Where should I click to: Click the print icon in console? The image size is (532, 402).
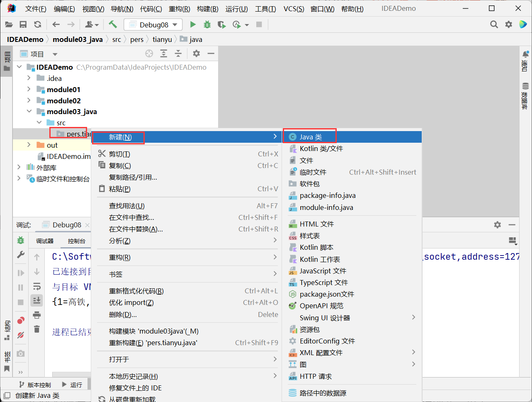(37, 315)
